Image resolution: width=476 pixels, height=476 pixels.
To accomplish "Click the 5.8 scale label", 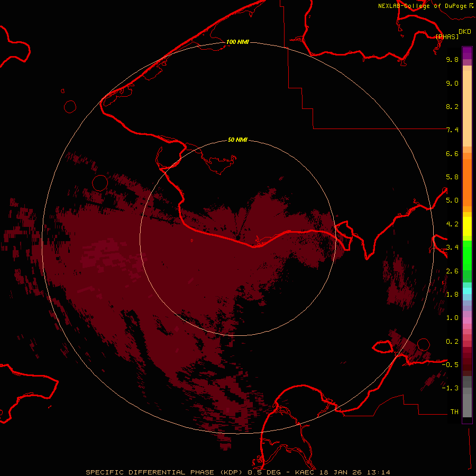I will pos(452,177).
